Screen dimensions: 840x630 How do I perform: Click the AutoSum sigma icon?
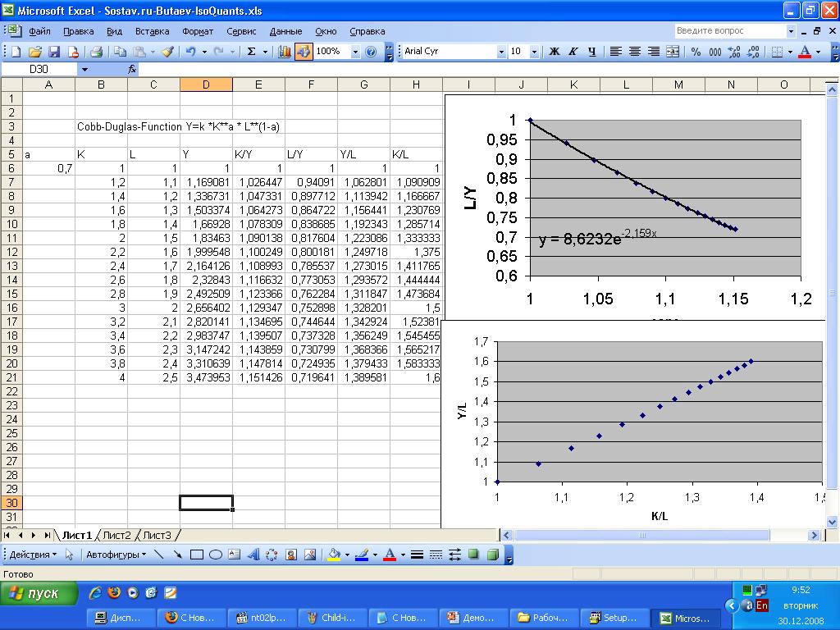click(252, 52)
